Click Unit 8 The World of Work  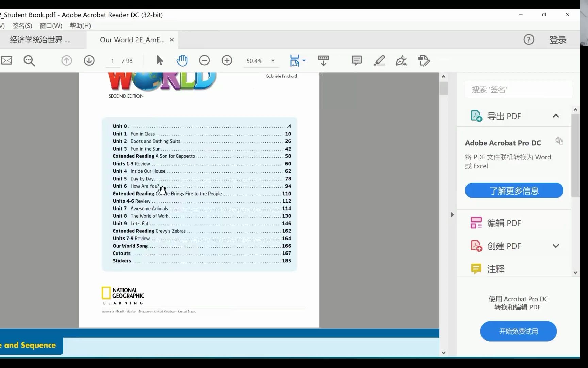pyautogui.click(x=202, y=216)
